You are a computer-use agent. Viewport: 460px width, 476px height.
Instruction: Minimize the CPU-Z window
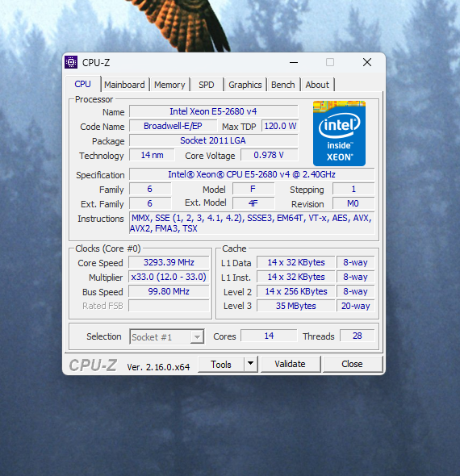coord(294,63)
